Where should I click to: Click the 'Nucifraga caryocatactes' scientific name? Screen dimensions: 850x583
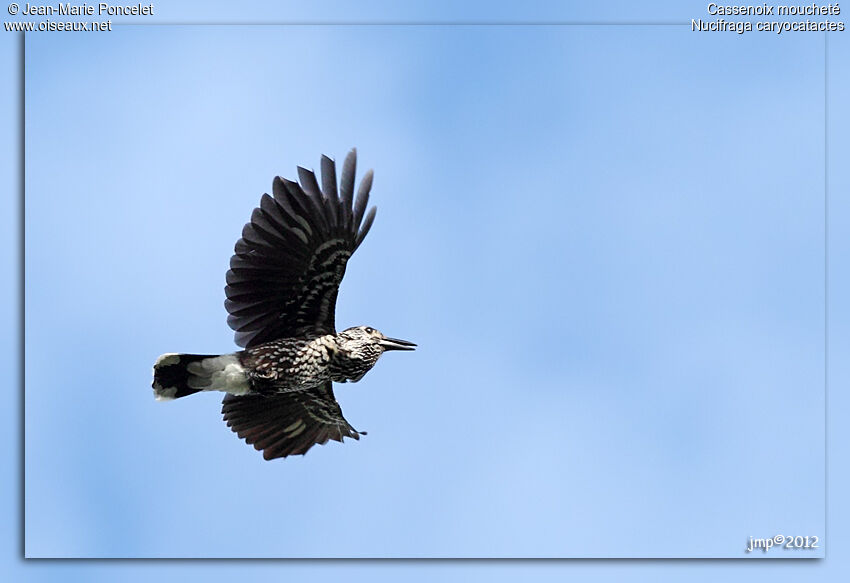768,25
